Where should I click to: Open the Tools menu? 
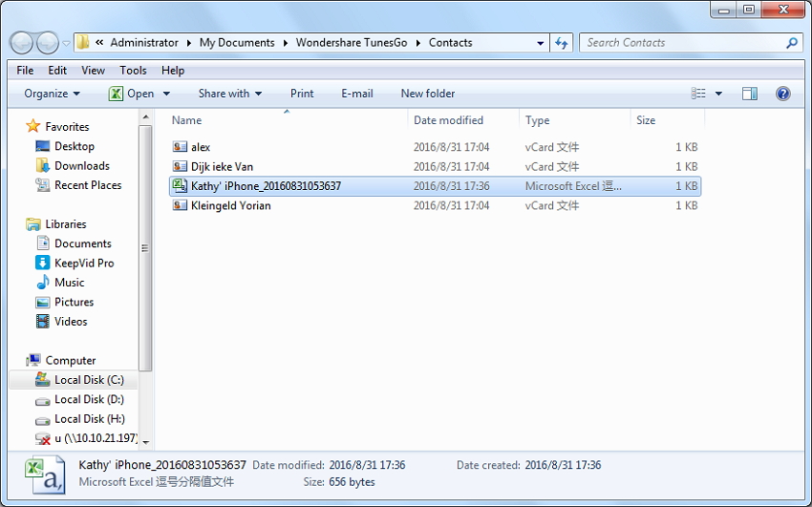click(133, 70)
